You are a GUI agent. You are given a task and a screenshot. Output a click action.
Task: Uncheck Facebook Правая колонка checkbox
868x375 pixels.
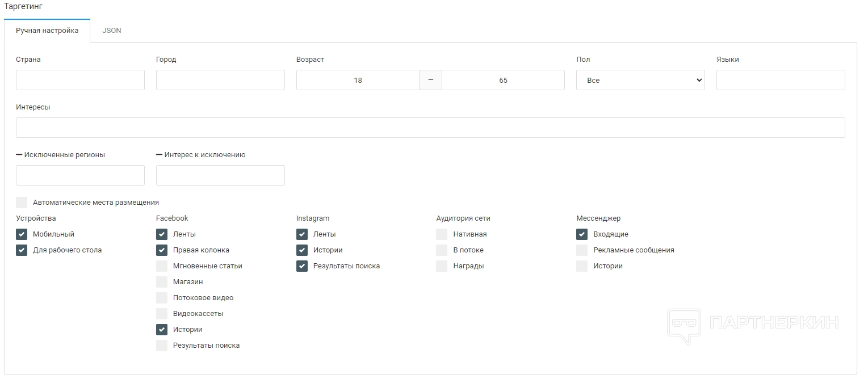162,250
